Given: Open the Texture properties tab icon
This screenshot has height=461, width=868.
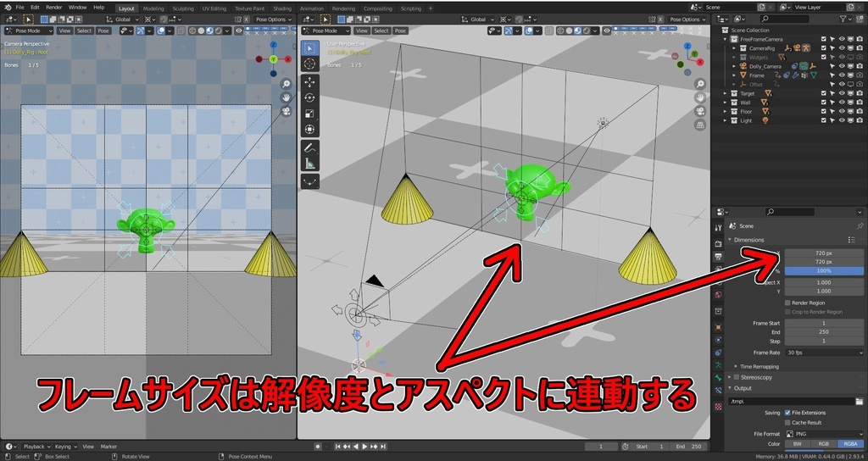Looking at the screenshot, I should click(x=718, y=406).
